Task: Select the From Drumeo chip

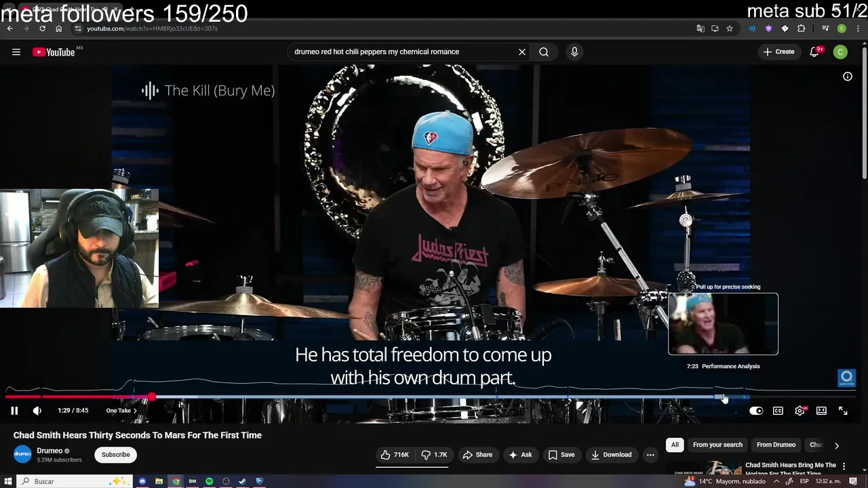Action: pyautogui.click(x=776, y=445)
